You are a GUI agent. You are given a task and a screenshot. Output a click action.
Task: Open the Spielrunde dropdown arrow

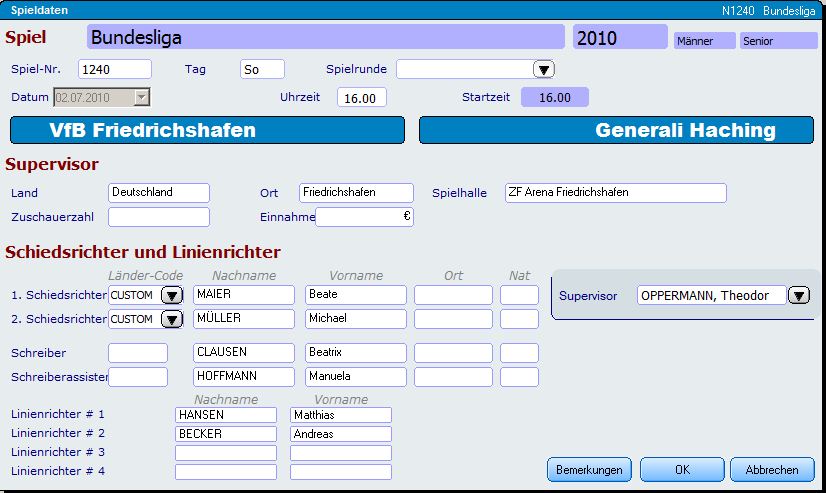tap(543, 69)
